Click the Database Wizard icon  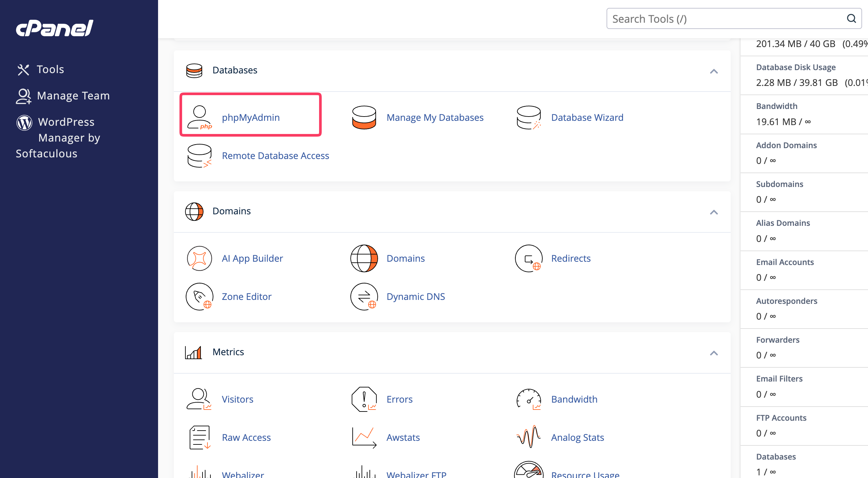tap(529, 117)
